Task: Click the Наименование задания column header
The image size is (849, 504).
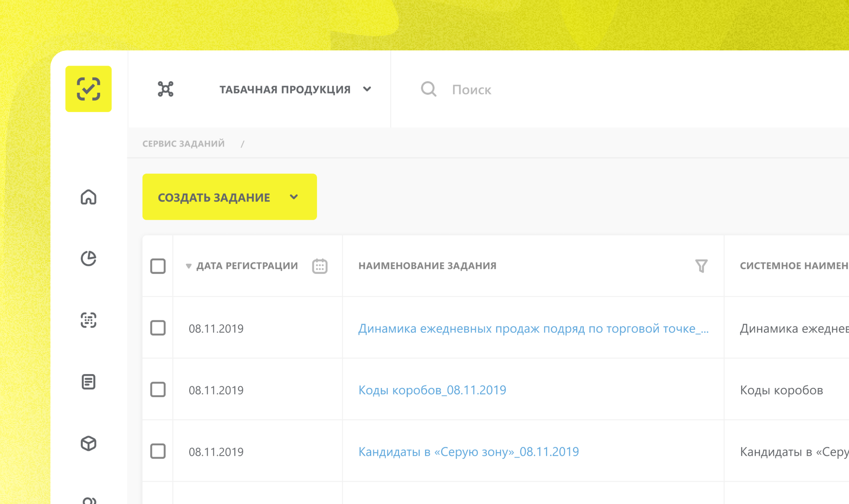Action: point(428,266)
